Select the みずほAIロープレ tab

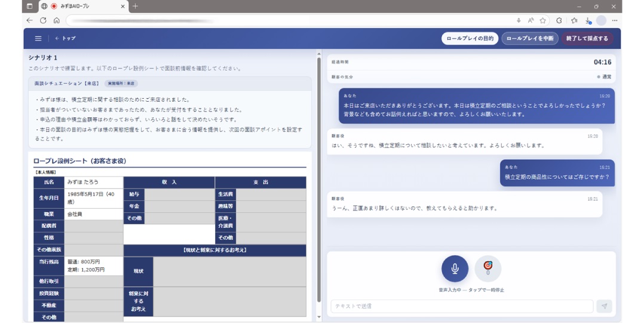click(x=82, y=6)
